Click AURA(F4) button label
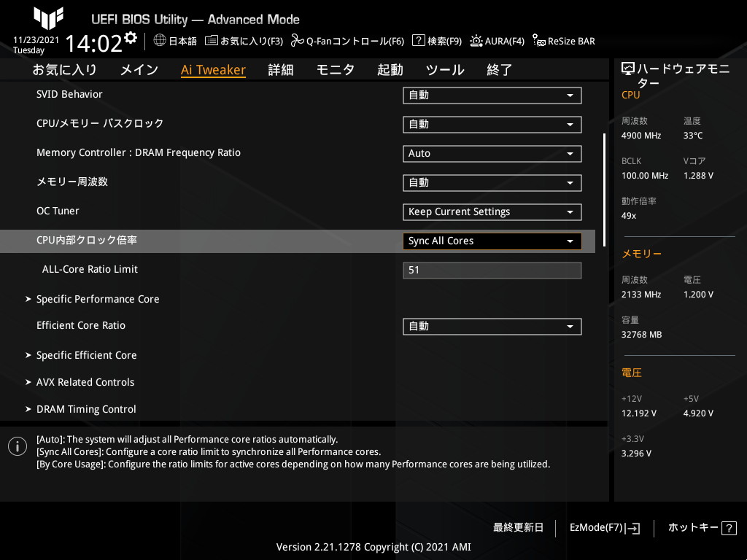This screenshot has width=747, height=560. (x=505, y=41)
